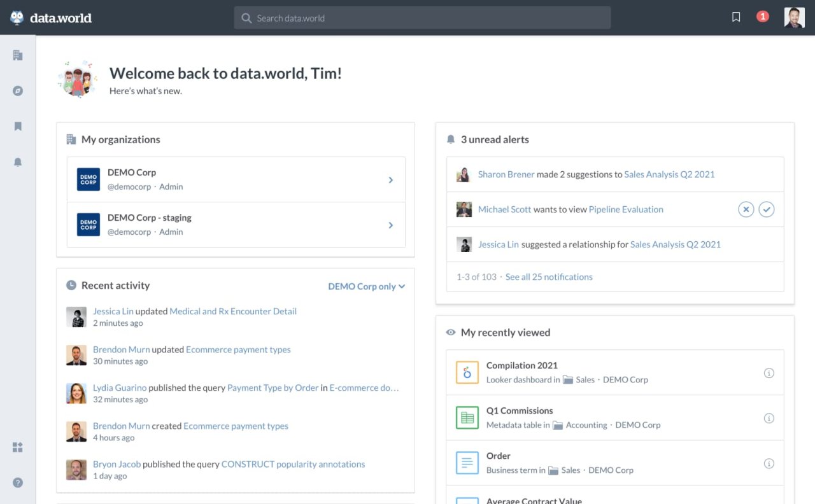The image size is (815, 504).
Task: Open Jessica Lin's link in Recent activity
Action: (x=113, y=311)
